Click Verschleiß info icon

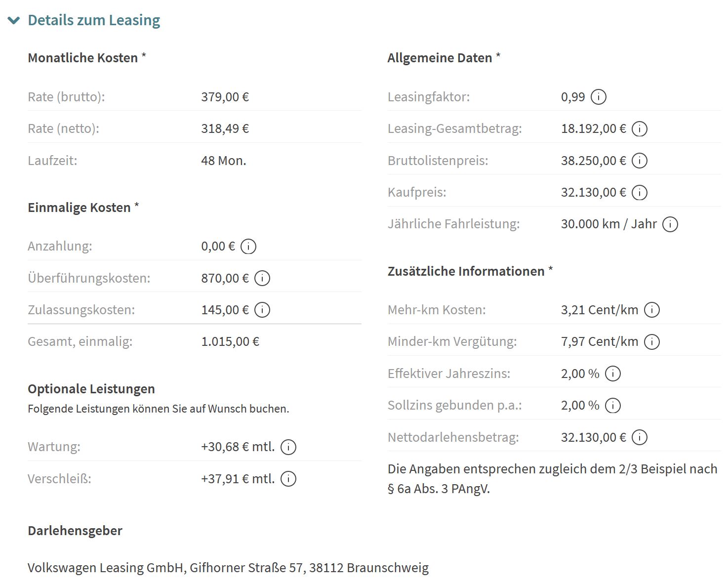coord(288,479)
